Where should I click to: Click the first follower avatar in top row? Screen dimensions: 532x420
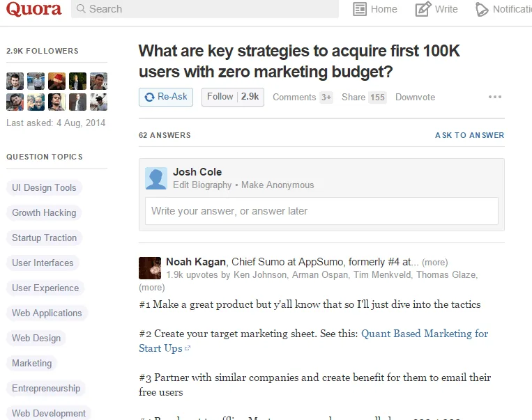15,81
